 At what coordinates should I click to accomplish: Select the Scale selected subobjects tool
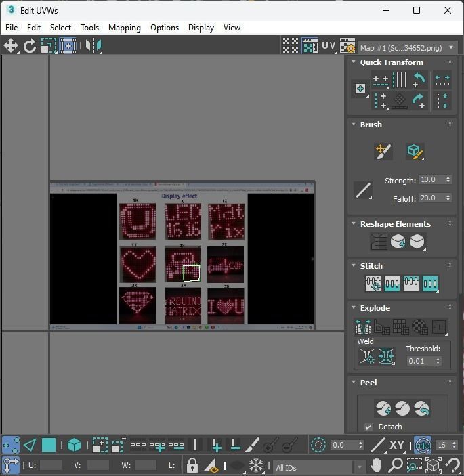(49, 46)
